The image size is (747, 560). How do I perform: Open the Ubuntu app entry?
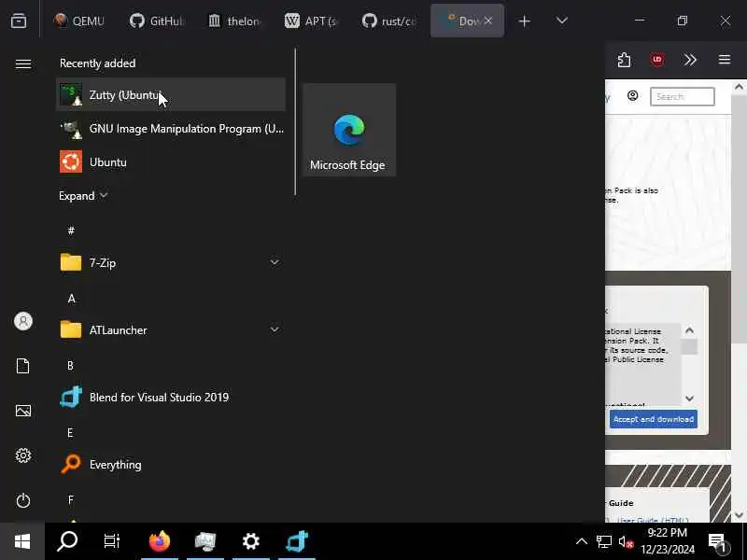click(x=171, y=162)
